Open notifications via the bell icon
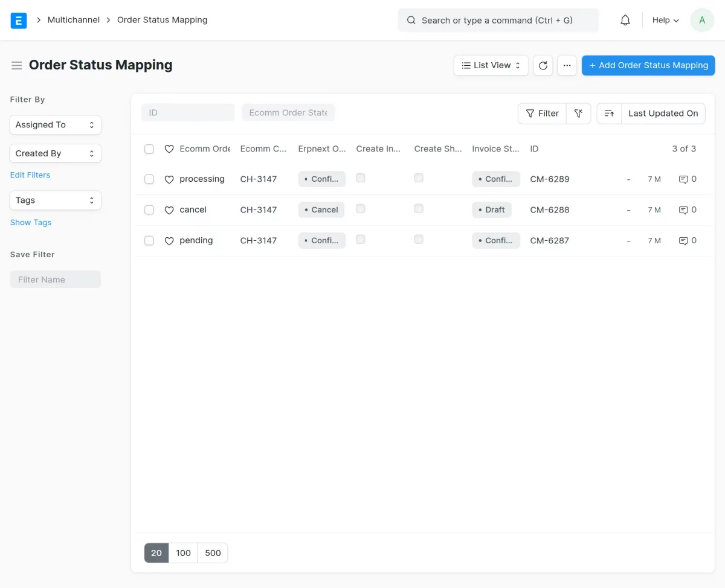 point(625,19)
